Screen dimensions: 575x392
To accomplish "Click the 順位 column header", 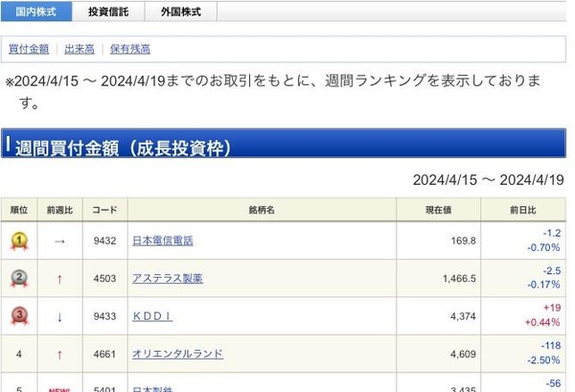I will 19,210.
